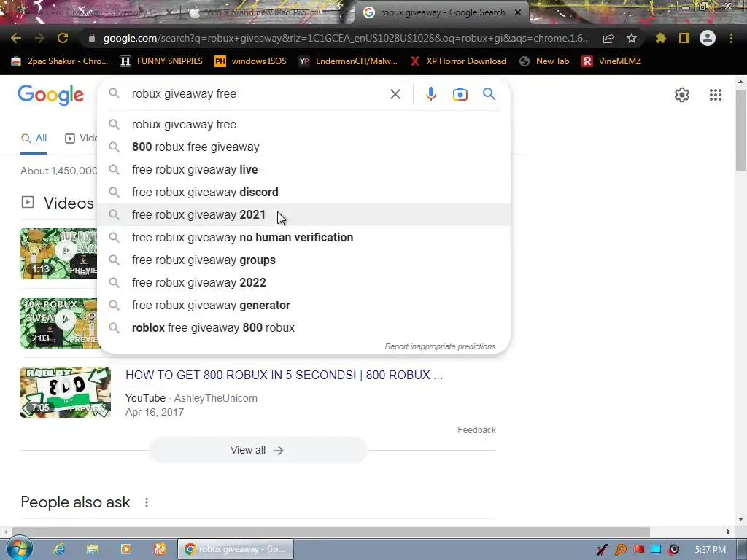Screen dimensions: 747x560
Task: Choose suggestion no human verification
Action: click(x=304, y=237)
